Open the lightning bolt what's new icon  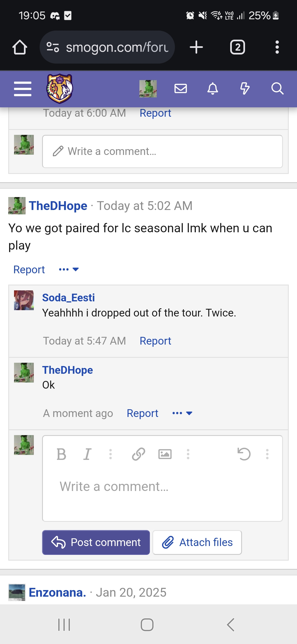[x=245, y=89]
